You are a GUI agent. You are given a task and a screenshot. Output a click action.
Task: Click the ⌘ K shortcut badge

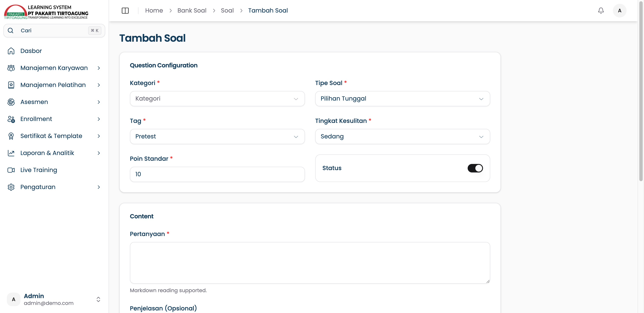[95, 30]
